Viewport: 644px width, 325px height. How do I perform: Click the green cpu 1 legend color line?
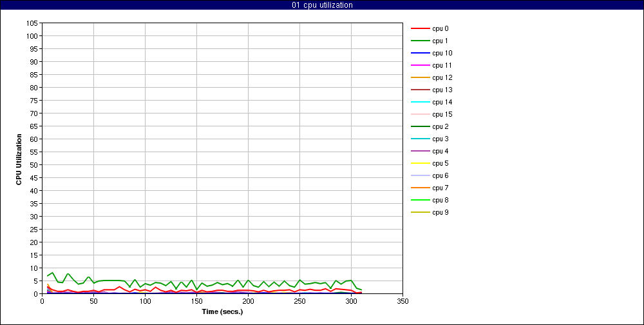point(421,41)
